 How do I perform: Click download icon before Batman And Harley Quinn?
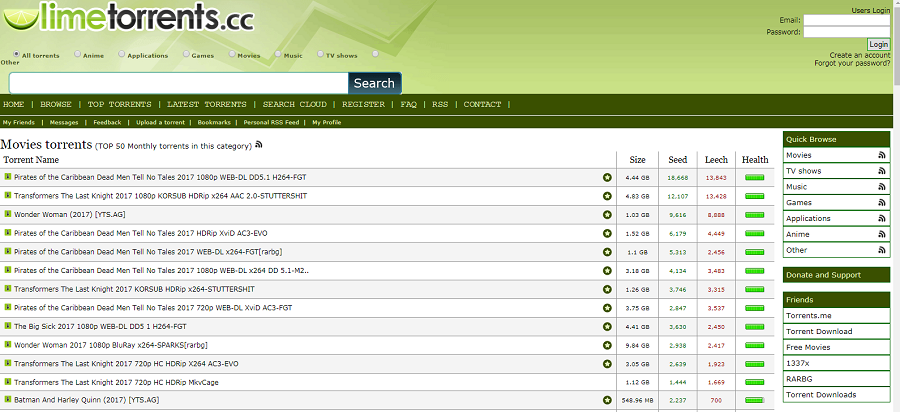click(8, 400)
